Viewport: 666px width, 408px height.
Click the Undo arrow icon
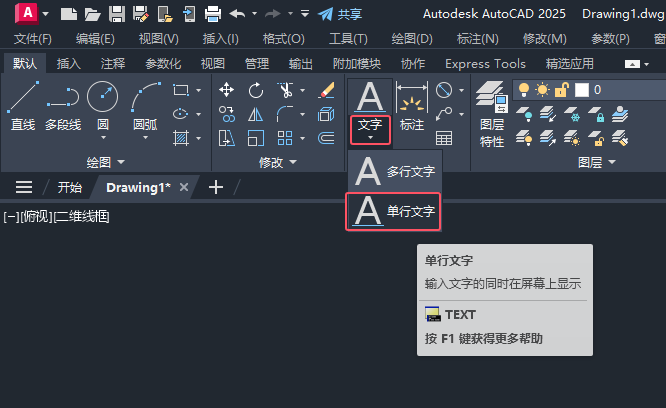point(237,14)
